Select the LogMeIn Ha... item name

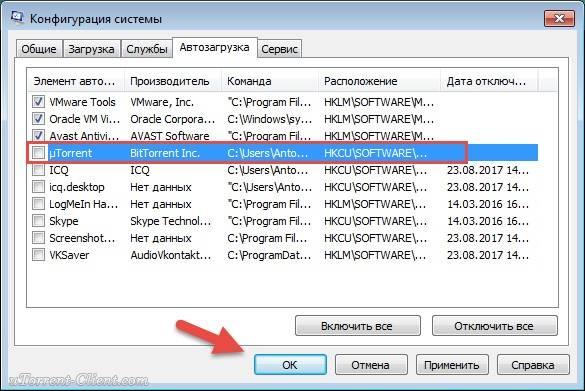tap(84, 204)
